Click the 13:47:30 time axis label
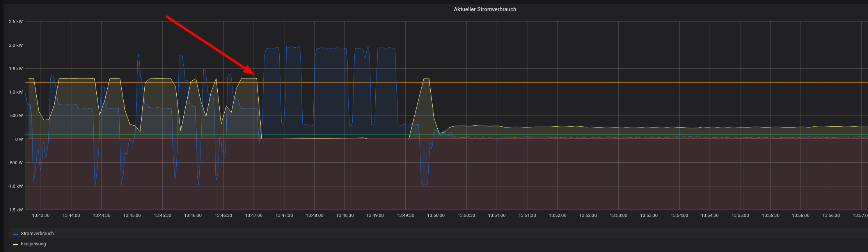Screen dimensions: 868x252 [284, 215]
